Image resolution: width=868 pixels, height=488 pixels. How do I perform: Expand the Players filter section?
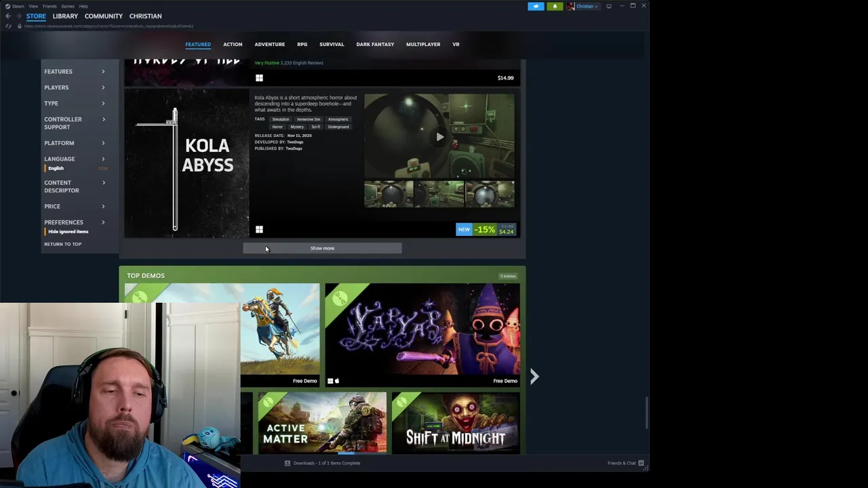click(75, 87)
